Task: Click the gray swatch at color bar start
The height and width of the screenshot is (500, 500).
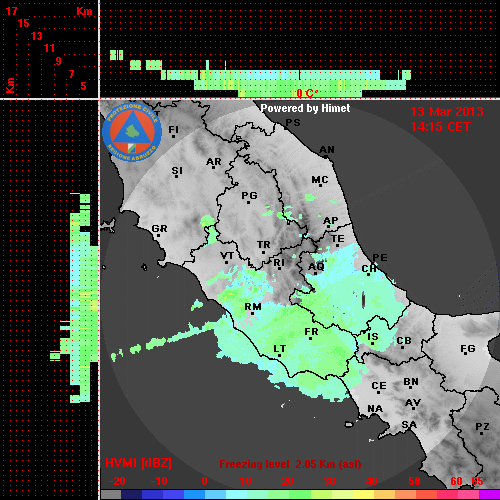Action: pos(111,495)
